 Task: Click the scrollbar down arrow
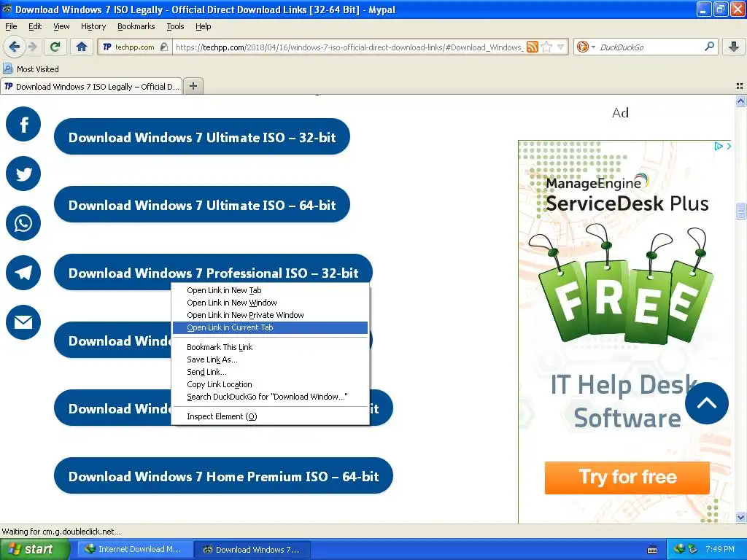[x=741, y=517]
